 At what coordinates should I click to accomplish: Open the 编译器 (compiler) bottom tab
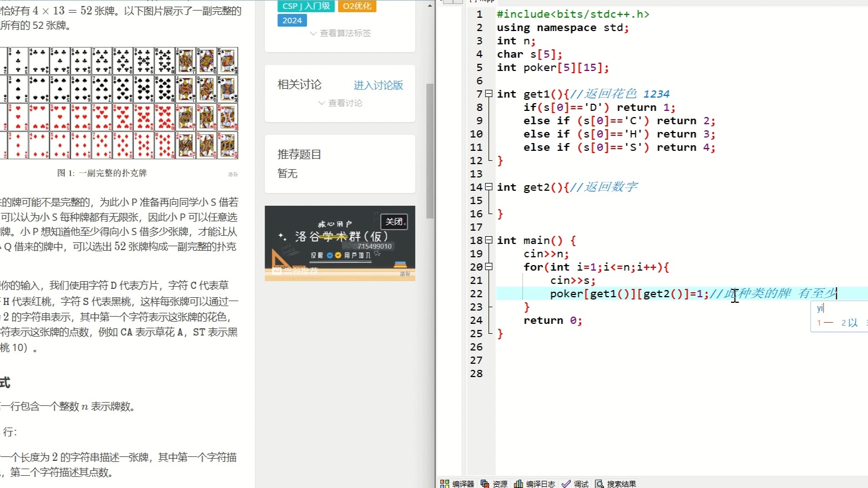pyautogui.click(x=457, y=484)
